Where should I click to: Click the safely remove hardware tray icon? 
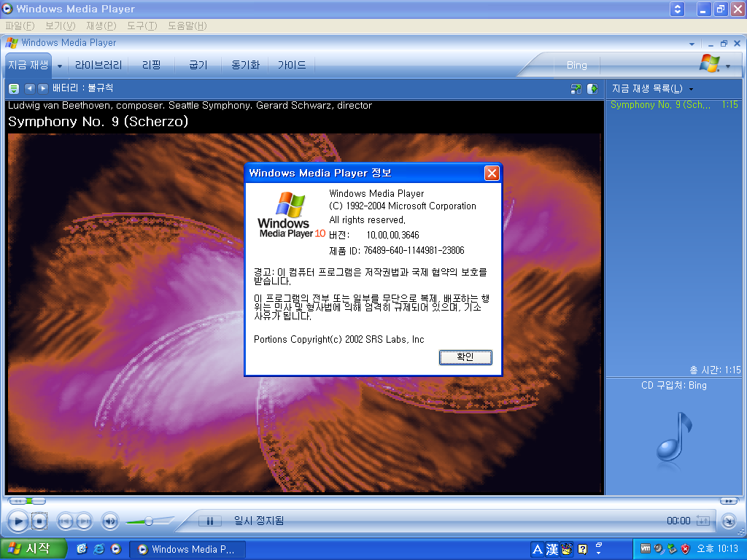click(672, 549)
